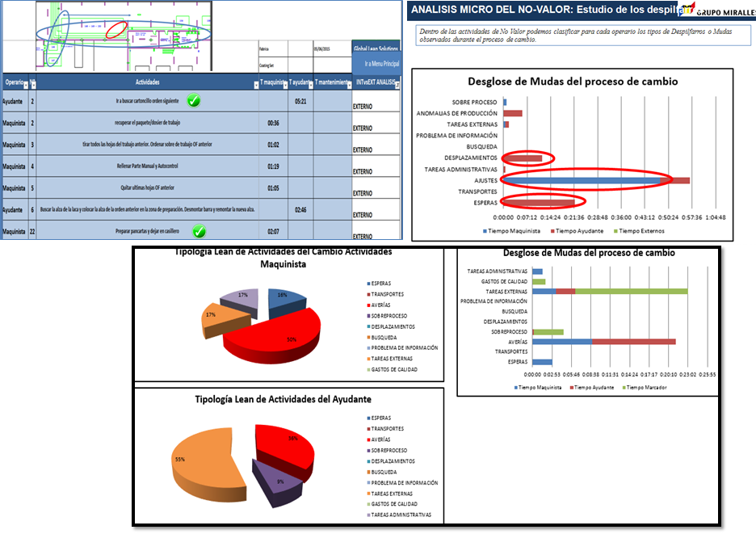Open the T maquinista column filter dropdown
Viewport: 756px width, 534px height.
(284, 84)
